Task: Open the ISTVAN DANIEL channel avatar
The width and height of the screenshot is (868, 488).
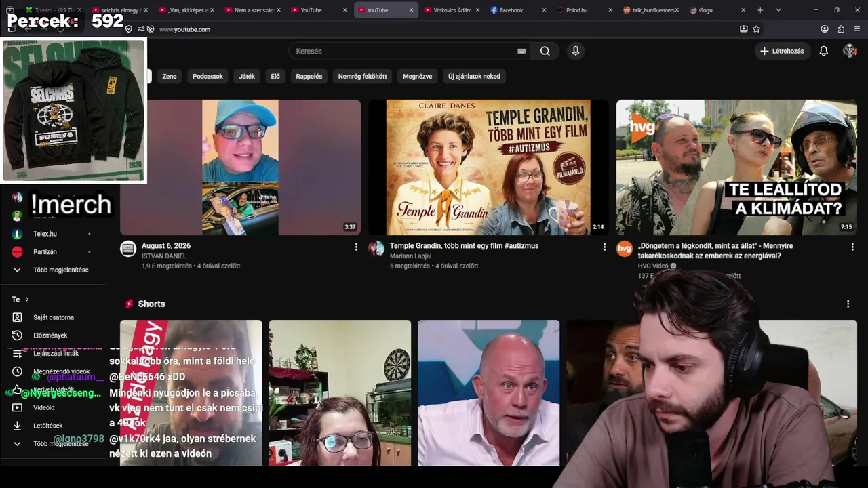Action: click(128, 249)
